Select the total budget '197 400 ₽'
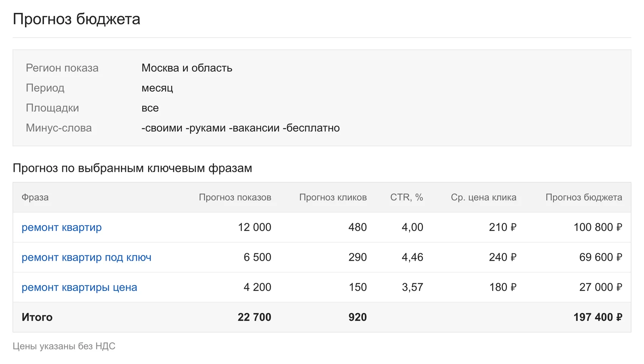Viewport: 644px width, 364px height. pyautogui.click(x=598, y=317)
